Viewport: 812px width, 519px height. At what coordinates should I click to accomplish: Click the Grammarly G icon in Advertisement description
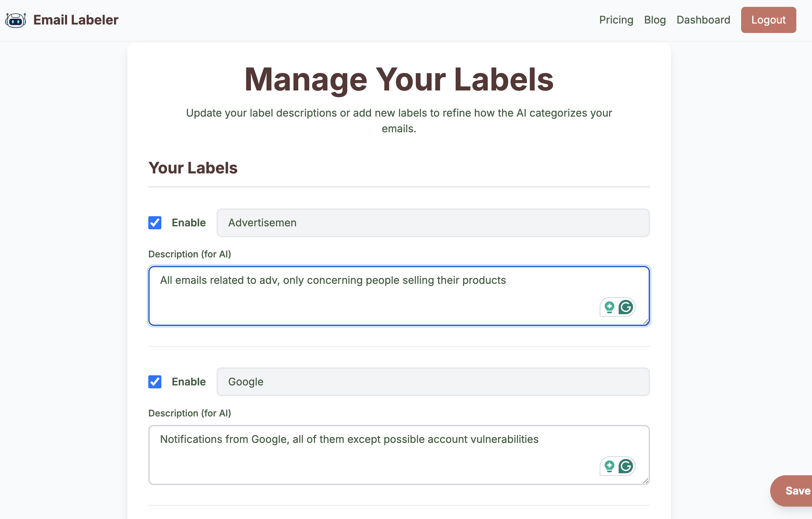(625, 307)
